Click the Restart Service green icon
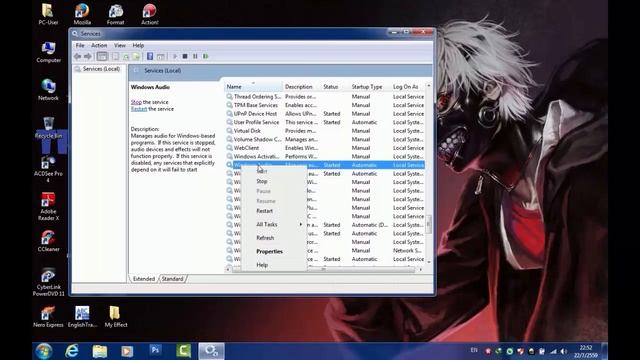Image resolution: width=640 pixels, height=360 pixels. 205,56
